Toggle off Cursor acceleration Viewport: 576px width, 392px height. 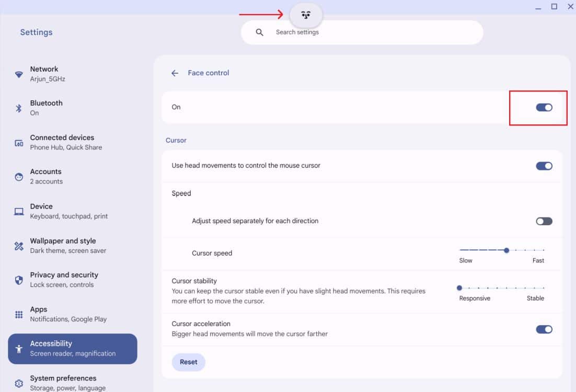(544, 330)
